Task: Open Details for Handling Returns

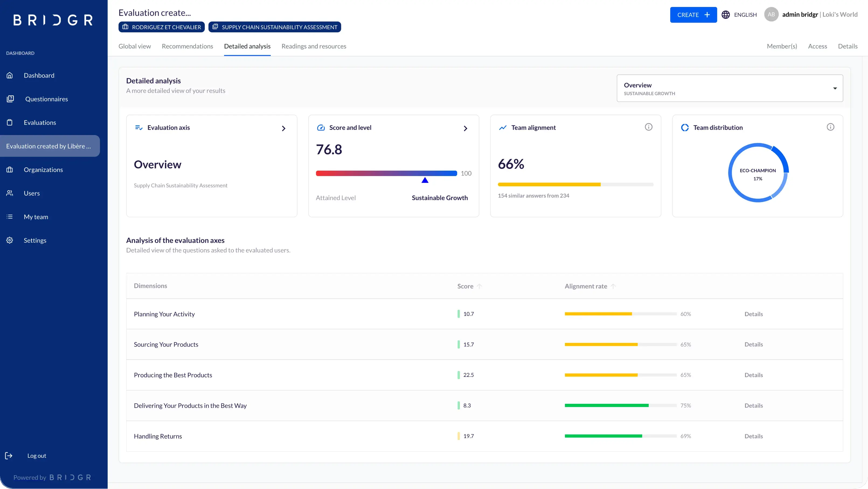Action: tap(754, 436)
